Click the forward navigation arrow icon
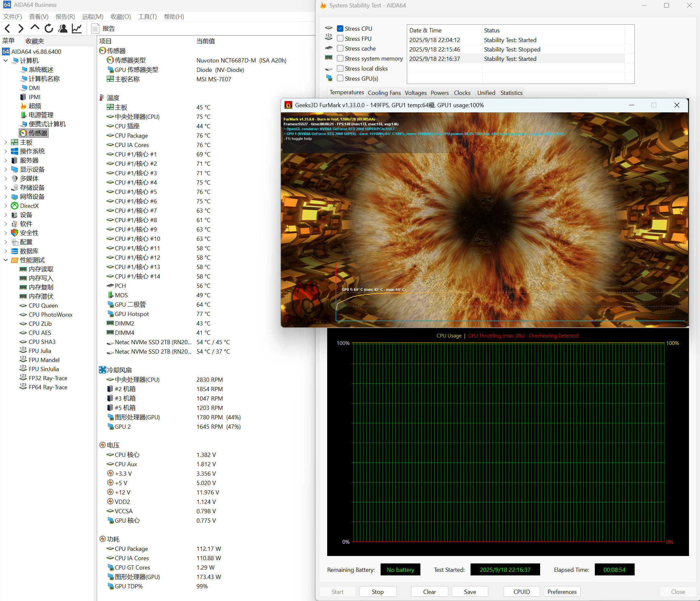 coord(21,28)
